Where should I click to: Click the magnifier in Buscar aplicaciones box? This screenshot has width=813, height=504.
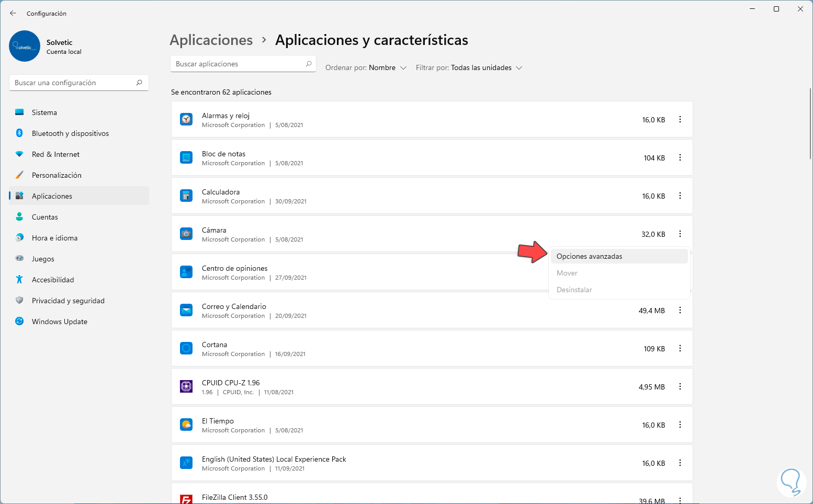pos(309,64)
